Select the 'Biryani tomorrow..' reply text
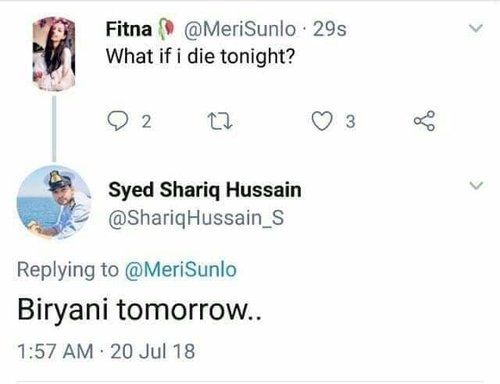Viewport: 500px width, 384px height. click(x=139, y=310)
